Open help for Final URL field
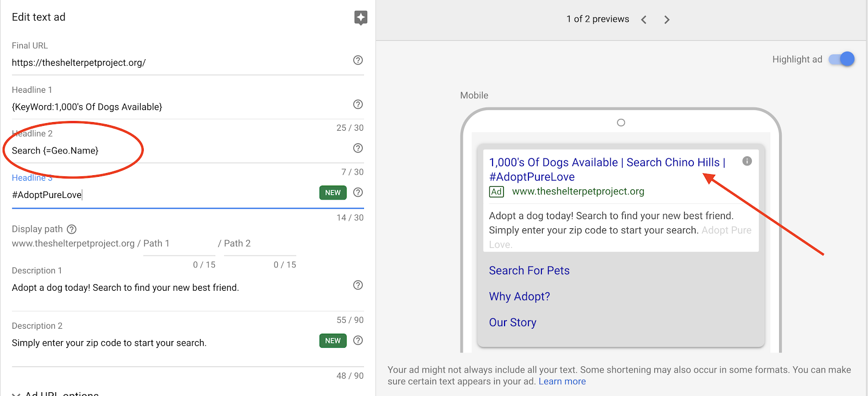The image size is (868, 396). pos(358,60)
